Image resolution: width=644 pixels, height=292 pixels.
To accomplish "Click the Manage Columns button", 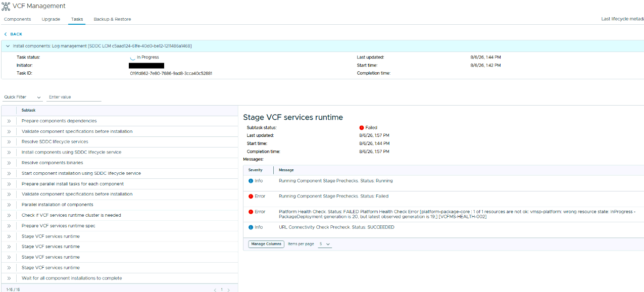I will point(266,244).
